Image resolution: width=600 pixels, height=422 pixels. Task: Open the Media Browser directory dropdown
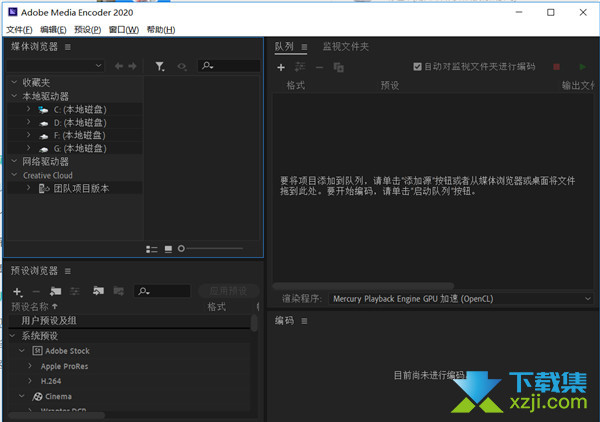pos(55,66)
